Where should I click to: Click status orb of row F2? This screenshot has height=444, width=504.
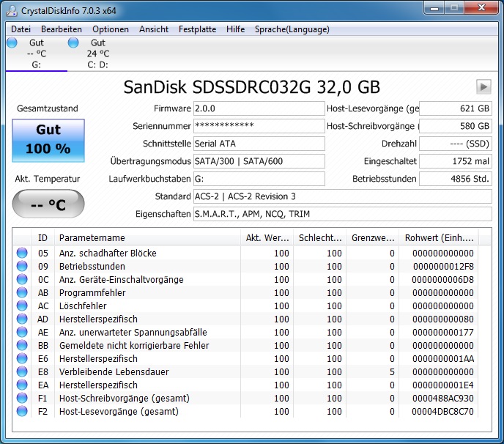point(22,411)
